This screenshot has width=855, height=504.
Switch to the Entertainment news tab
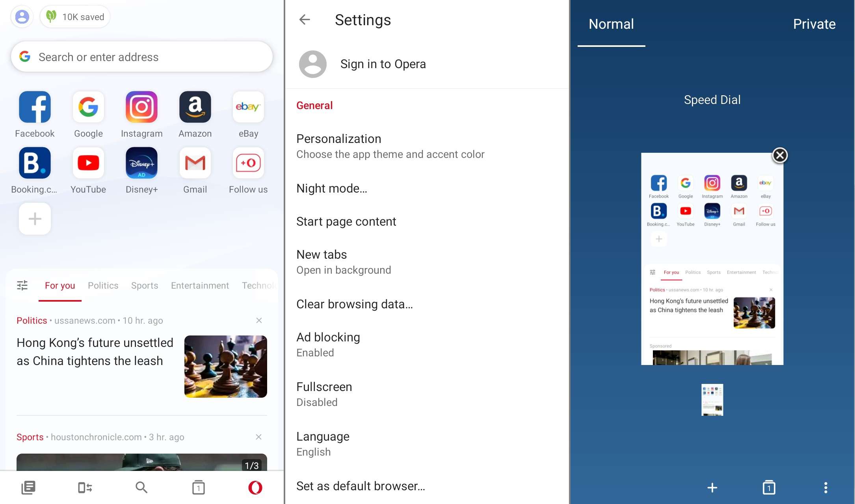(200, 285)
